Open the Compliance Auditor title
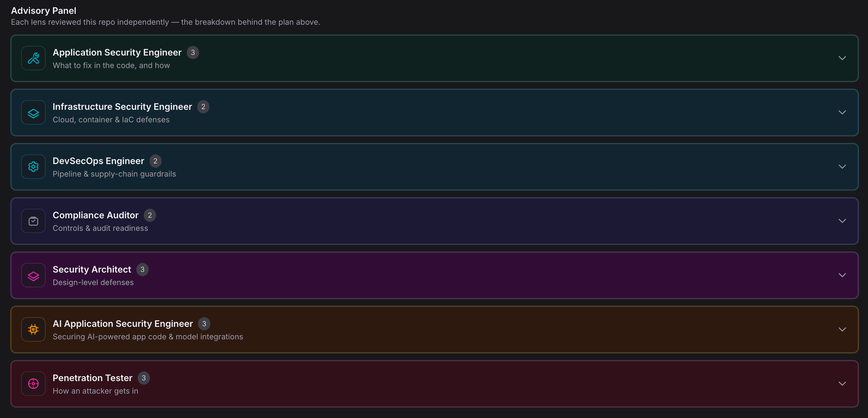This screenshot has height=418, width=868. (x=95, y=215)
